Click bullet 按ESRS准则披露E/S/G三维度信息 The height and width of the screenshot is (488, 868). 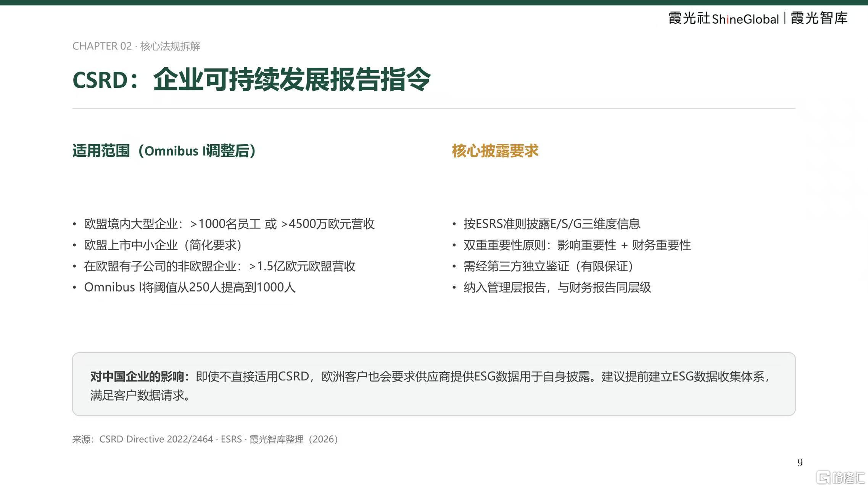coord(552,224)
